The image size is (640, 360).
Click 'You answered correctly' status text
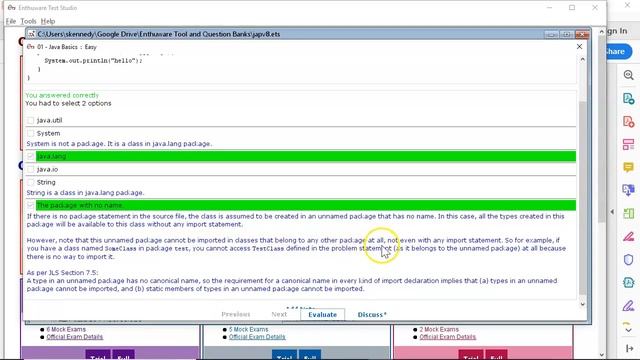coord(62,95)
